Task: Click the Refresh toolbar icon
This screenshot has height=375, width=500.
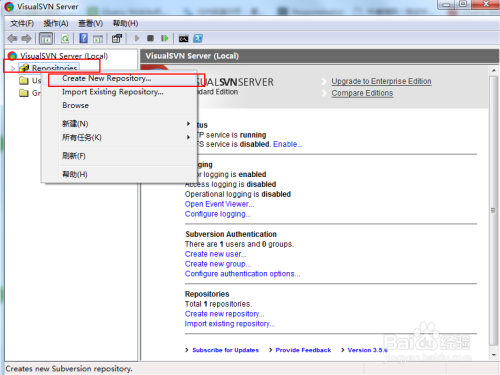Action: pos(65,39)
